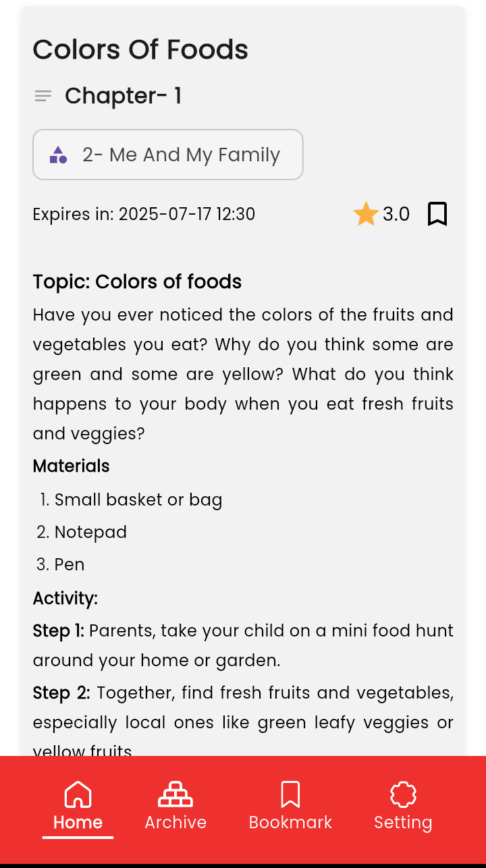The height and width of the screenshot is (868, 486).
Task: Tap the shapes icon inside the family chip
Action: coord(58,155)
